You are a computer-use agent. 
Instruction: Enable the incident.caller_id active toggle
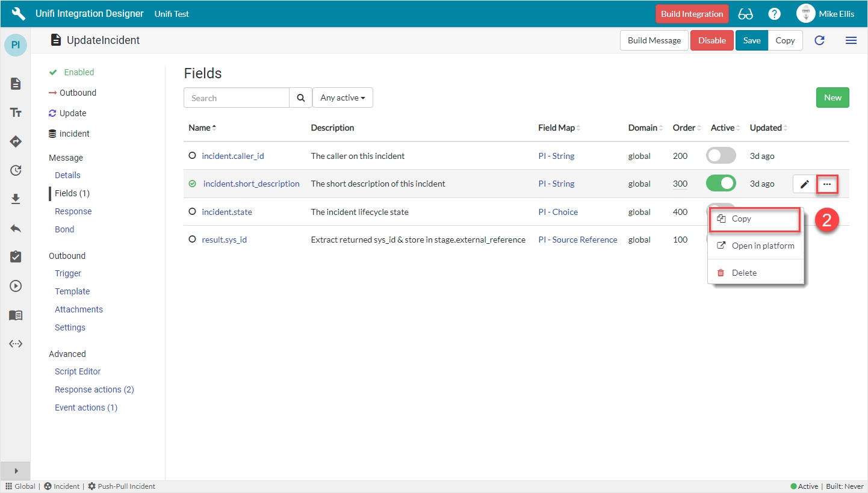click(x=721, y=156)
